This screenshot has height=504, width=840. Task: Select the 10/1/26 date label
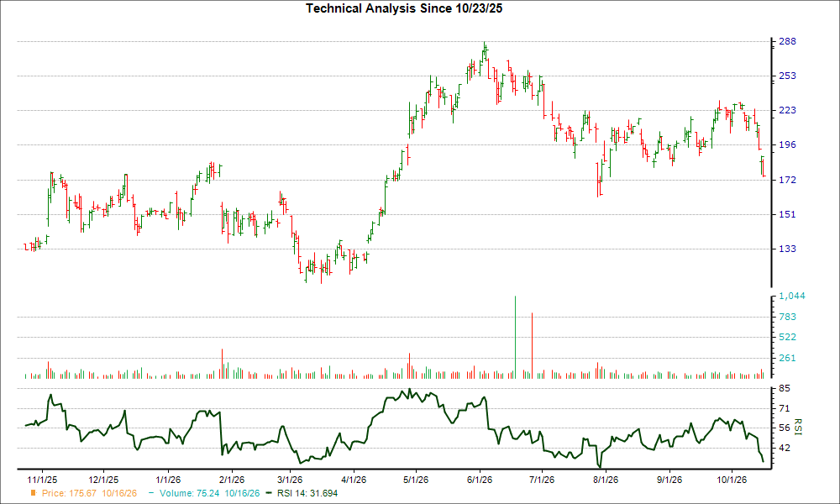732,480
